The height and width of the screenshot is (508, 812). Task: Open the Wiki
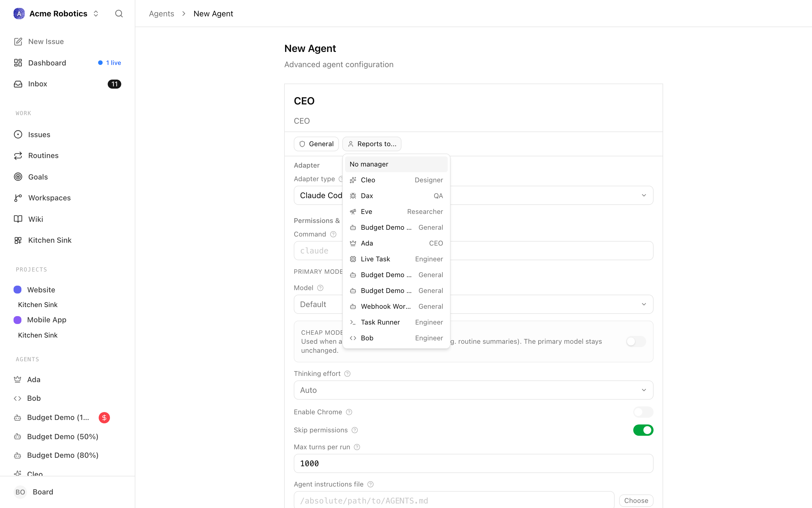click(67, 219)
